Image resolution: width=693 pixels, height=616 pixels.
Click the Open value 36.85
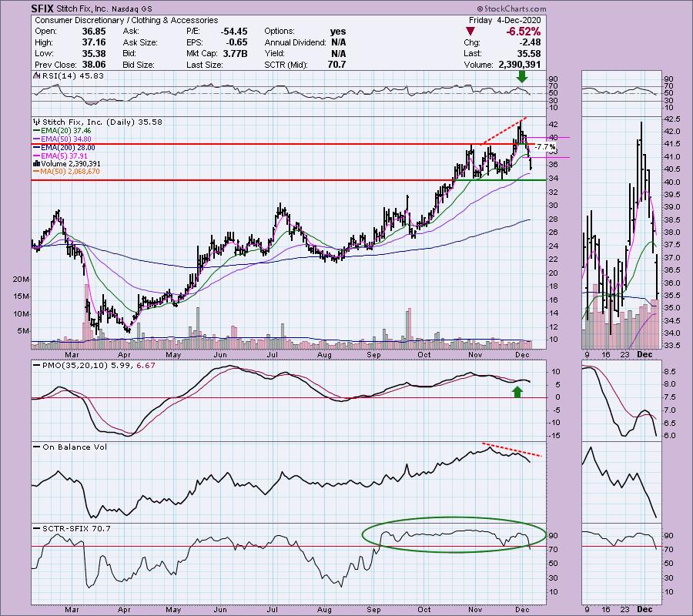pyautogui.click(x=94, y=32)
